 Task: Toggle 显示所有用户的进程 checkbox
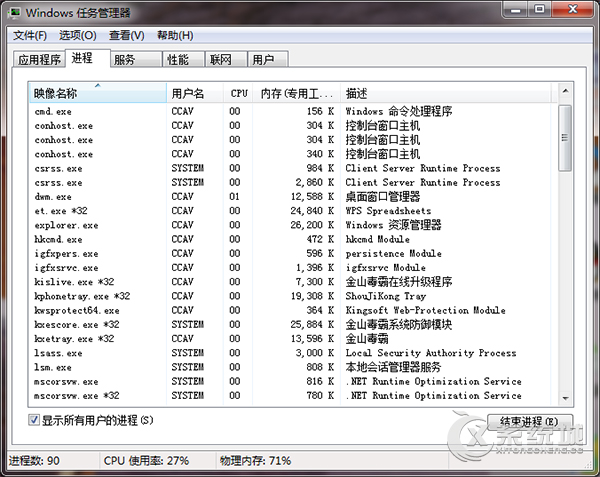tap(34, 420)
